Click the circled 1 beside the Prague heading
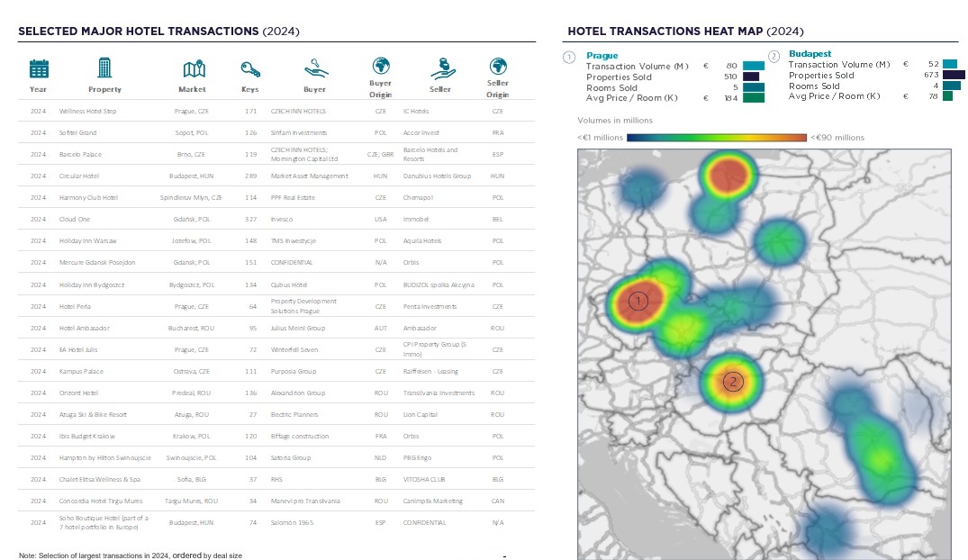968x560 pixels. (569, 56)
